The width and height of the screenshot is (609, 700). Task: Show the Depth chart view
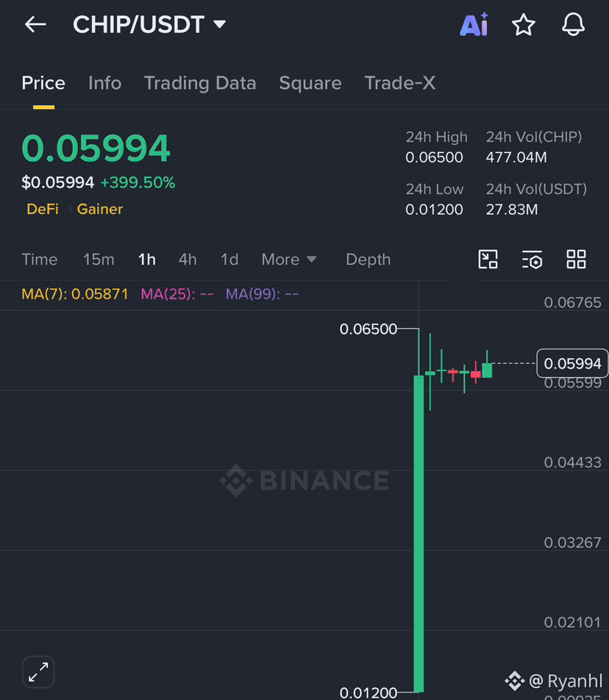coord(368,260)
